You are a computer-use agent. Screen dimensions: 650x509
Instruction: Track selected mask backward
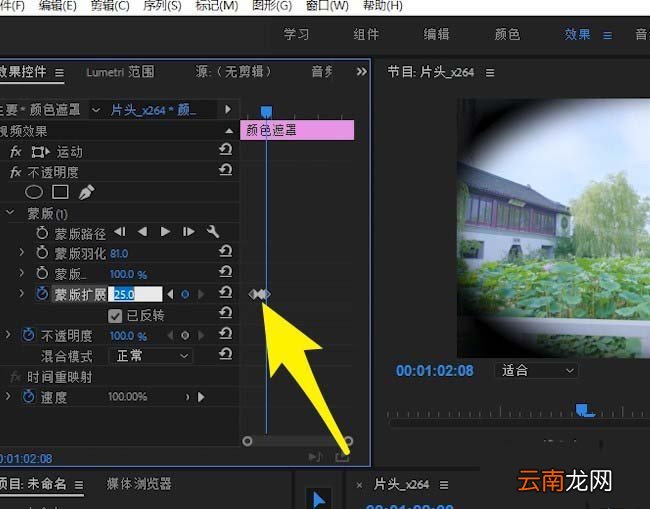tap(142, 232)
